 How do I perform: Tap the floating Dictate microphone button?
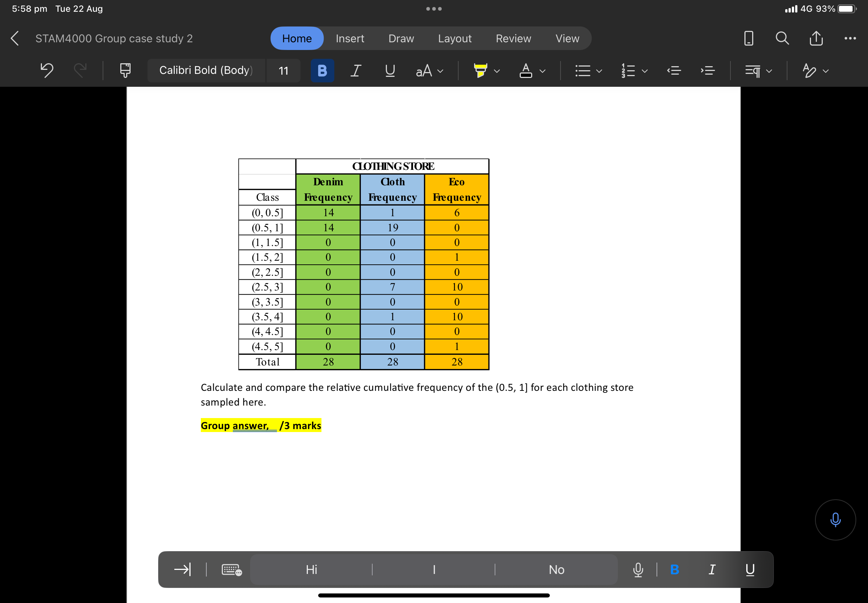click(835, 520)
